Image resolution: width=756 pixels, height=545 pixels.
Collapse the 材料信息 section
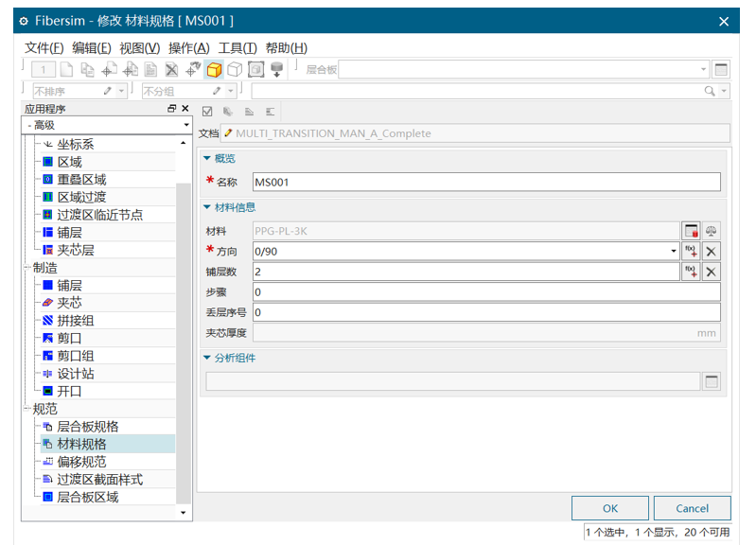(x=207, y=207)
